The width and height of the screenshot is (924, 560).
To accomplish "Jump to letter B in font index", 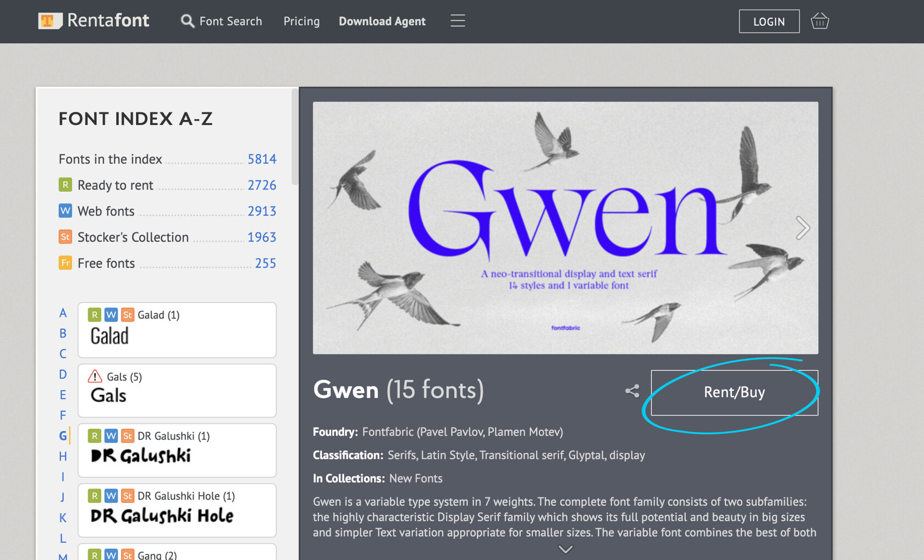I will point(63,333).
